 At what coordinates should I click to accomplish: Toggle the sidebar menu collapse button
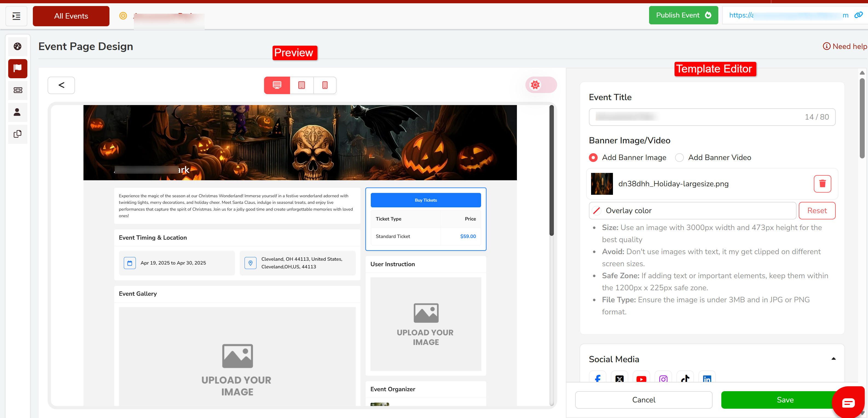(16, 16)
